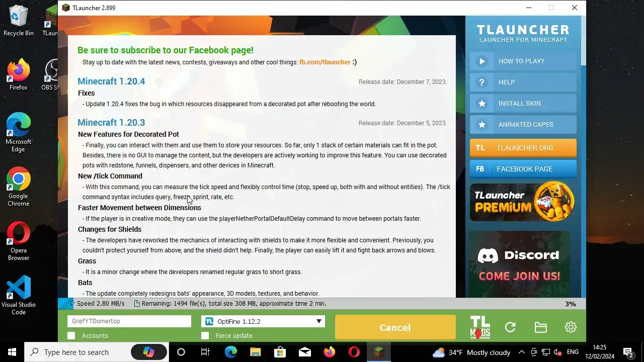
Task: Click the GriefYTDomertop username field
Action: point(129,321)
